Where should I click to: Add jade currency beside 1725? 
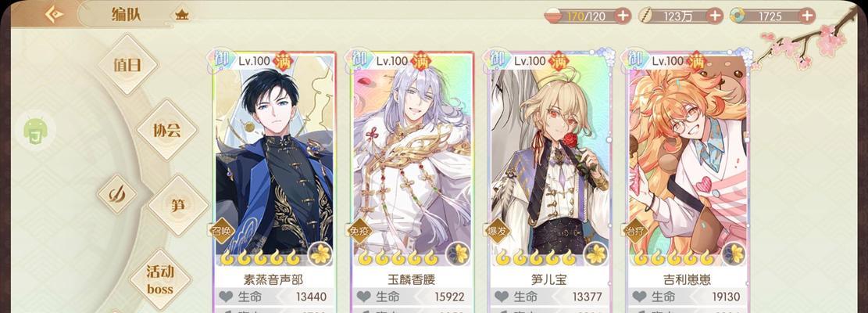(x=807, y=16)
